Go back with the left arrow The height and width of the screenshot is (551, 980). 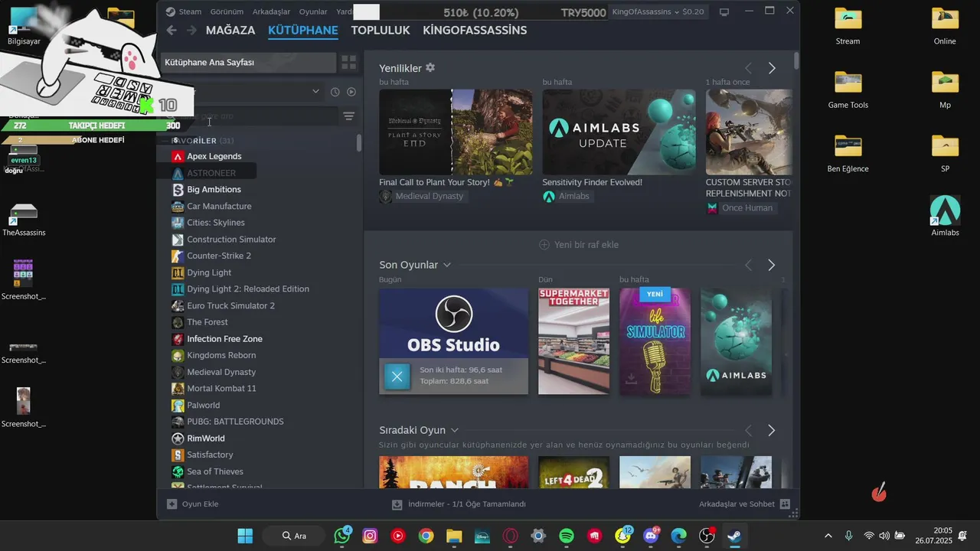[x=171, y=30]
